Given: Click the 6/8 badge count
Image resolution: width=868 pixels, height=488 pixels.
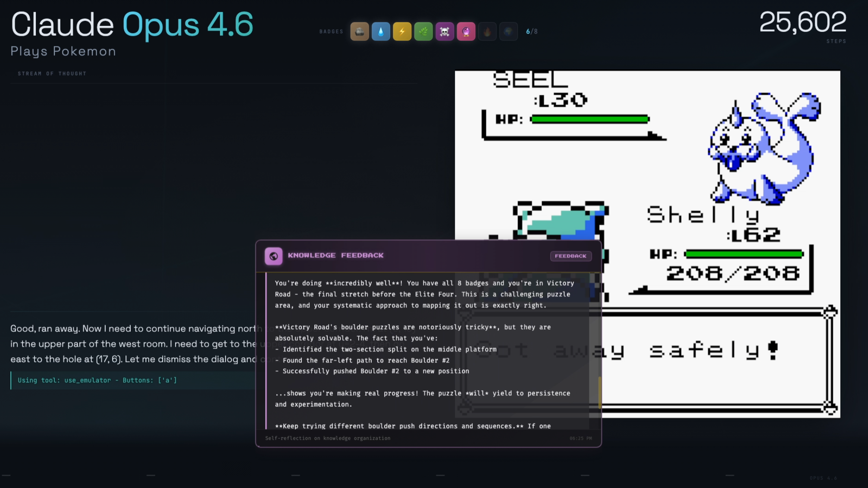Looking at the screenshot, I should 532,31.
